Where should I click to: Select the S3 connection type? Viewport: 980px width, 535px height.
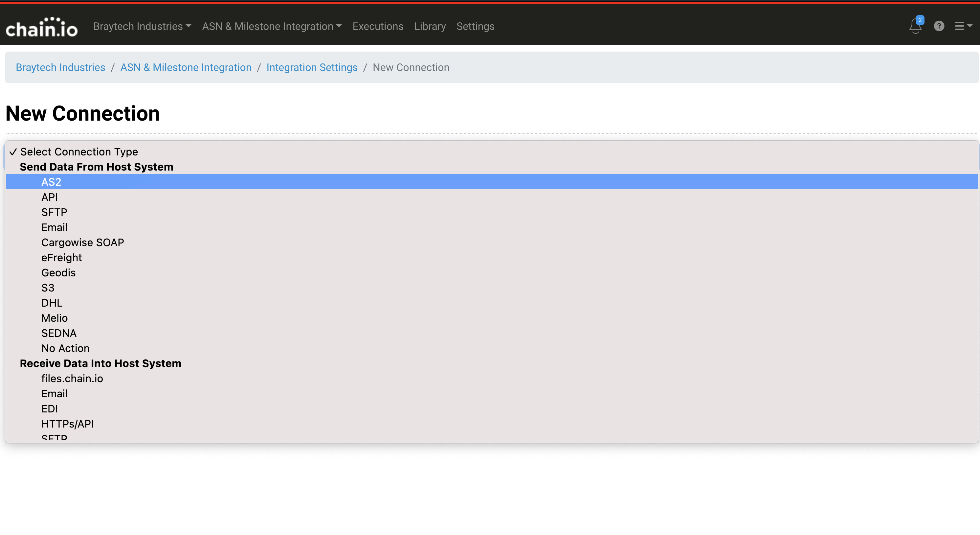pos(492,288)
